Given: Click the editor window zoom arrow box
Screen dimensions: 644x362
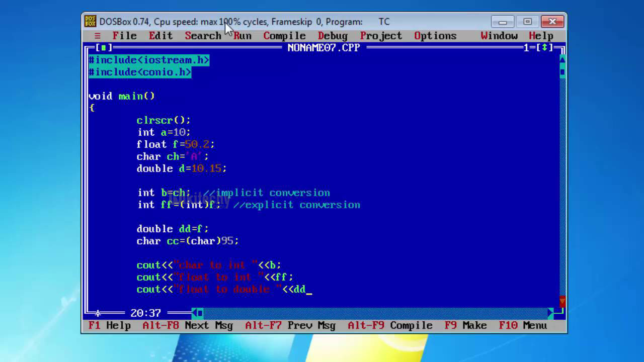Looking at the screenshot, I should (544, 48).
